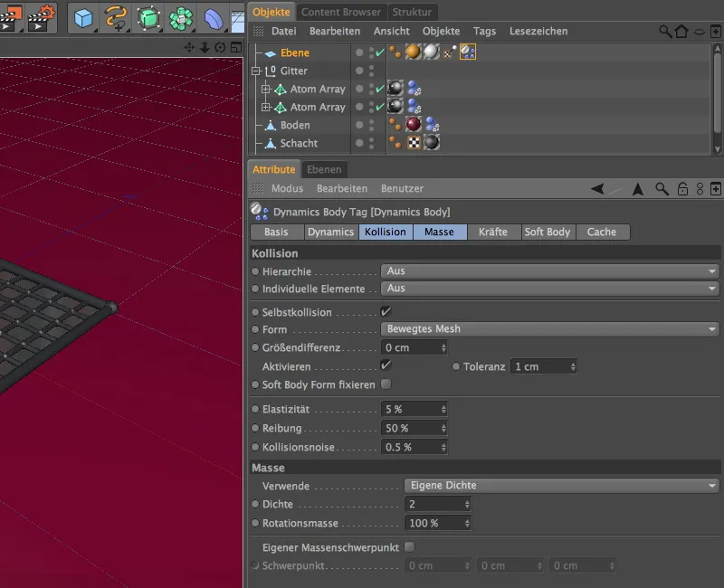The width and height of the screenshot is (724, 588).
Task: Toggle the Aktivieren checkbox
Action: 386,365
